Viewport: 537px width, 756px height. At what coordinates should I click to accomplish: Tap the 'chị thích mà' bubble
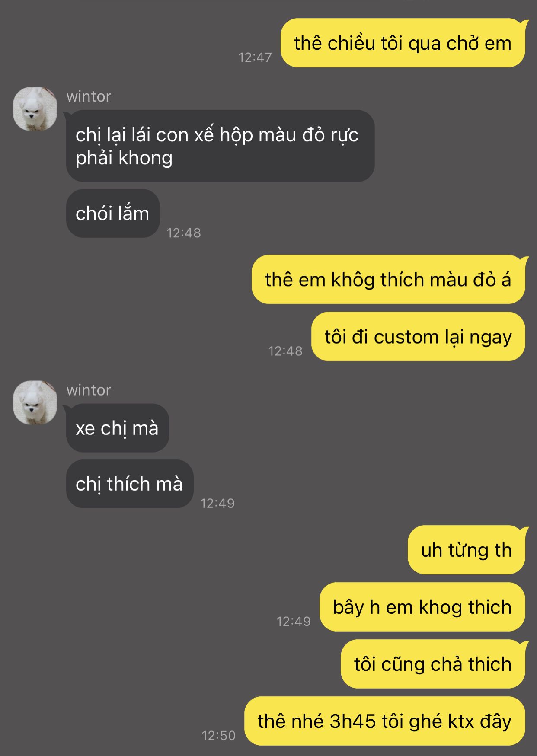tap(129, 484)
